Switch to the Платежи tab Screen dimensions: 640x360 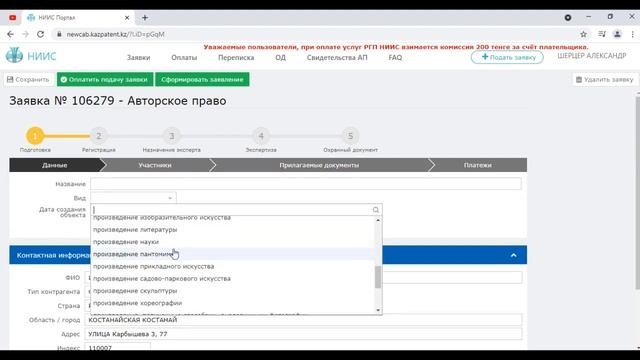[x=478, y=165]
